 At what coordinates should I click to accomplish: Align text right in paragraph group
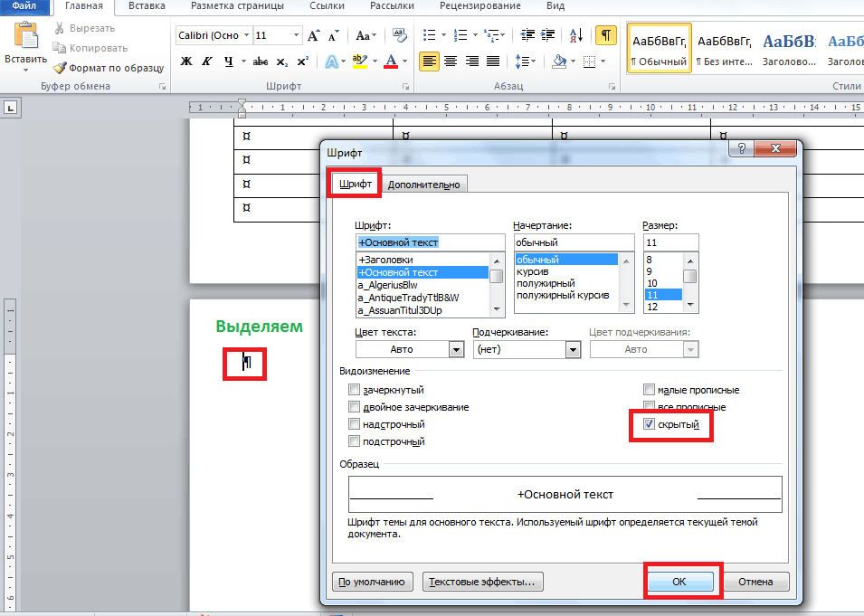[x=471, y=62]
